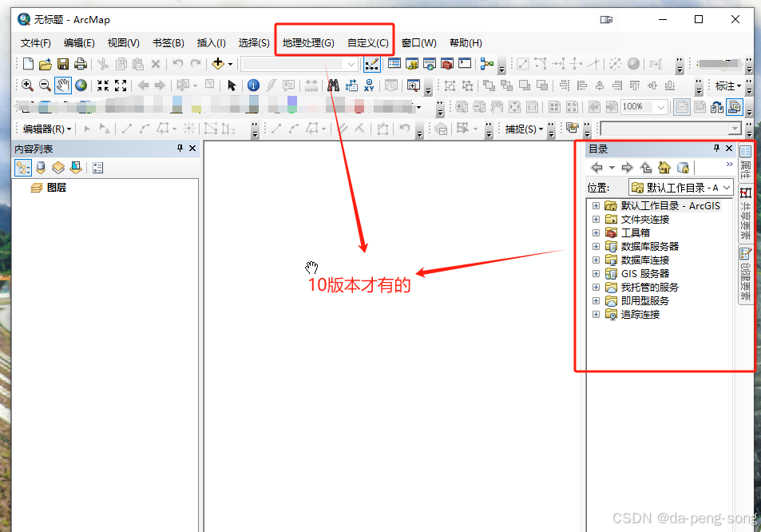Screen dimensions: 761x532
Task: Select the Zoom Out magnifier tool
Action: [x=45, y=85]
